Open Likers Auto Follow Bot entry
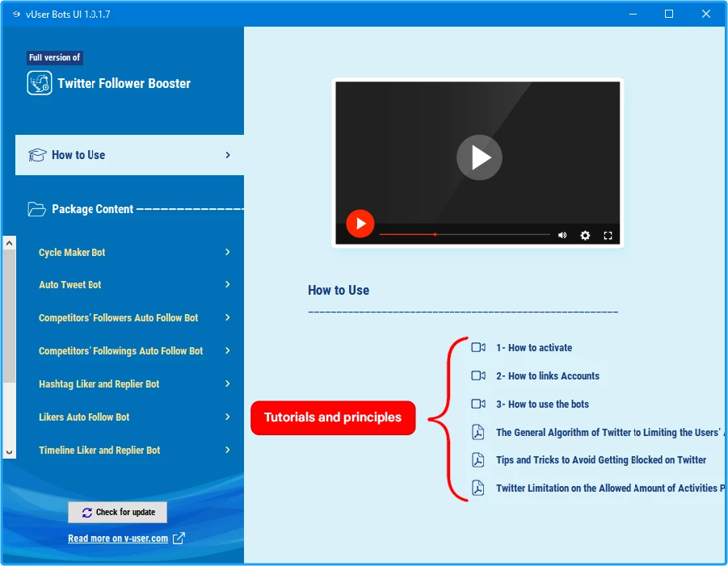728x566 pixels. (x=84, y=417)
